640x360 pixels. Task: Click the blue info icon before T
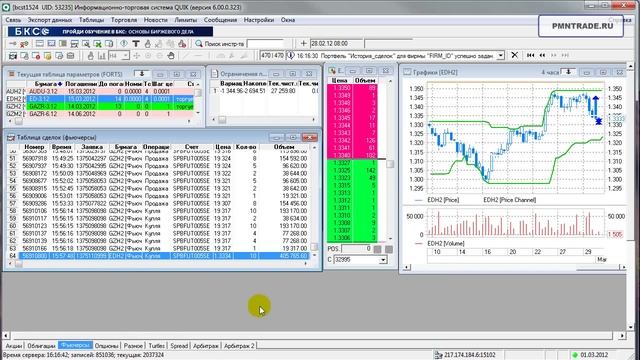pos(124,43)
